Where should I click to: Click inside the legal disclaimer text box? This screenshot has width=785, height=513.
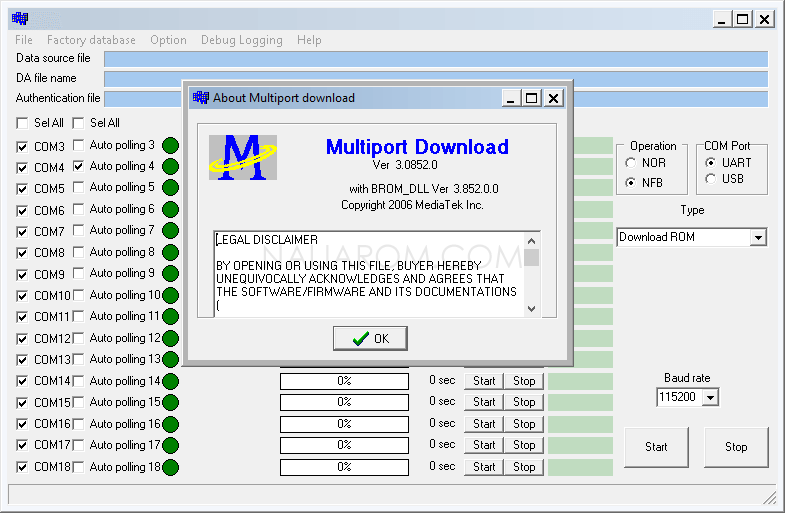point(369,274)
